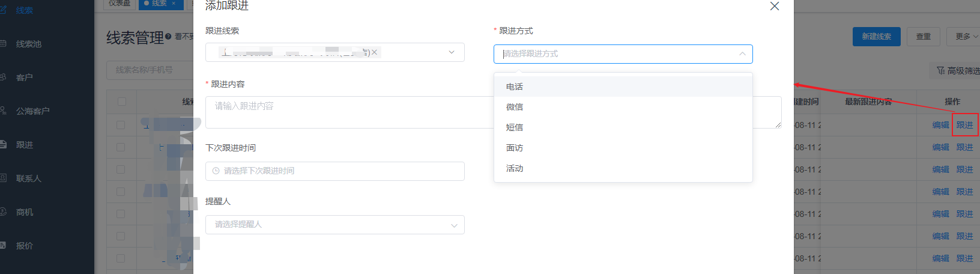This screenshot has width=980, height=274.
Task: Open 报价 in the sidebar menu
Action: tap(25, 246)
